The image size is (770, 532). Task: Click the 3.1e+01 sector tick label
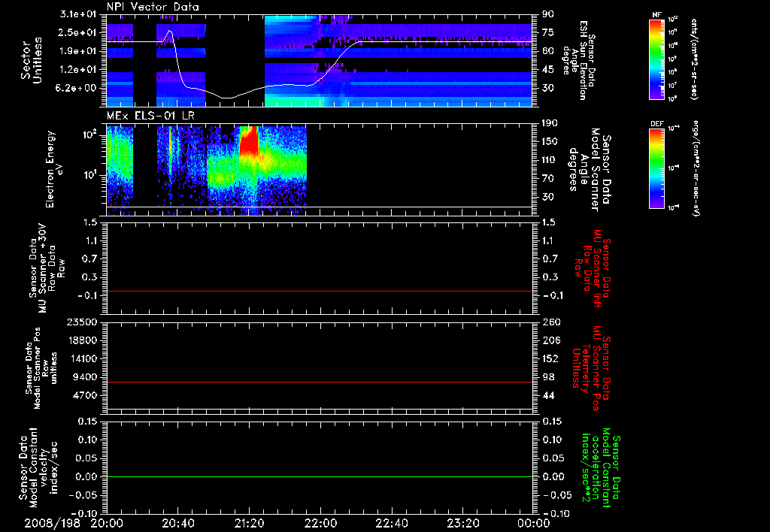point(78,14)
